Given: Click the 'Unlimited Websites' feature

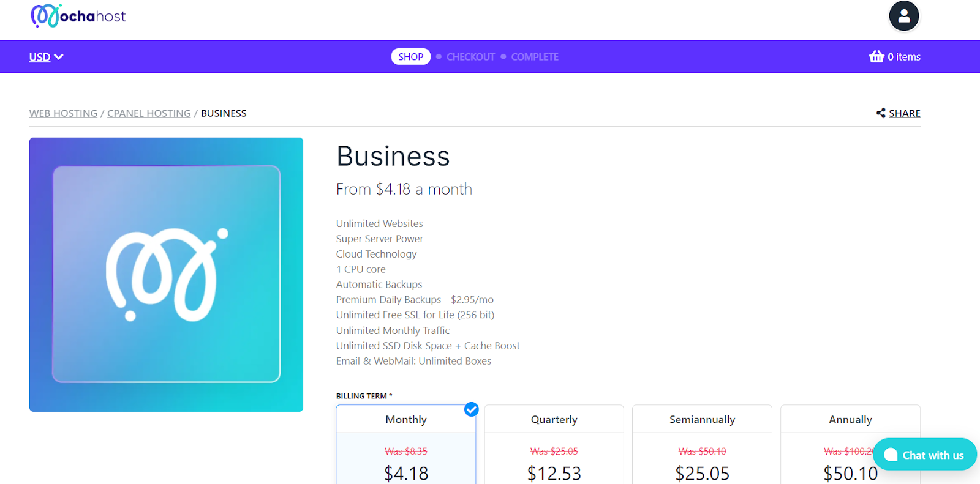Looking at the screenshot, I should click(x=379, y=224).
